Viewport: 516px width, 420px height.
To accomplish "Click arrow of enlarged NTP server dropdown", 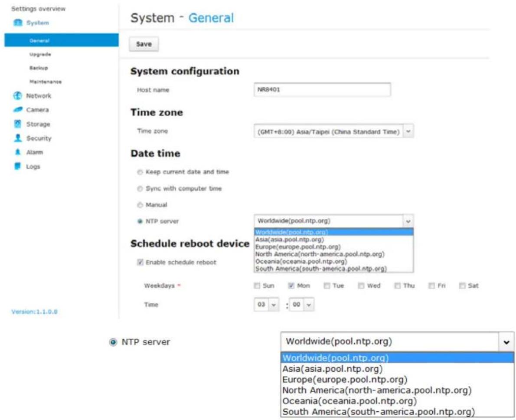I will [x=506, y=342].
